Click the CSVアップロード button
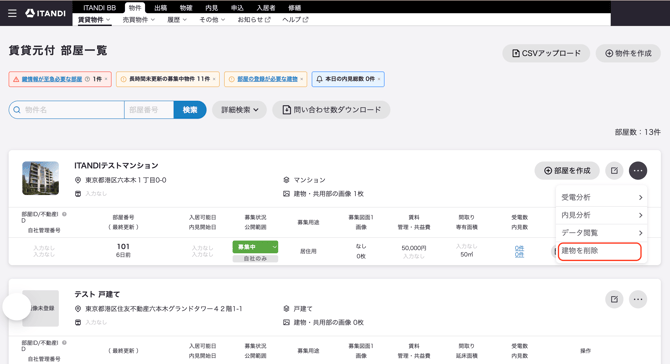Image resolution: width=670 pixels, height=364 pixels. click(546, 53)
